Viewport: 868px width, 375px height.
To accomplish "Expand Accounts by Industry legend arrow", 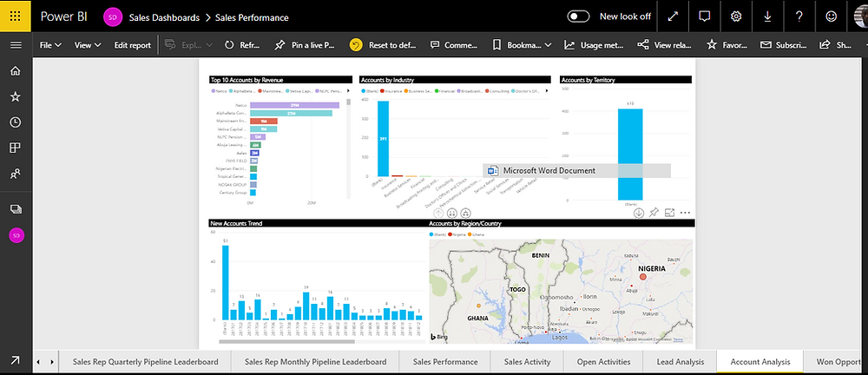I will coord(546,90).
